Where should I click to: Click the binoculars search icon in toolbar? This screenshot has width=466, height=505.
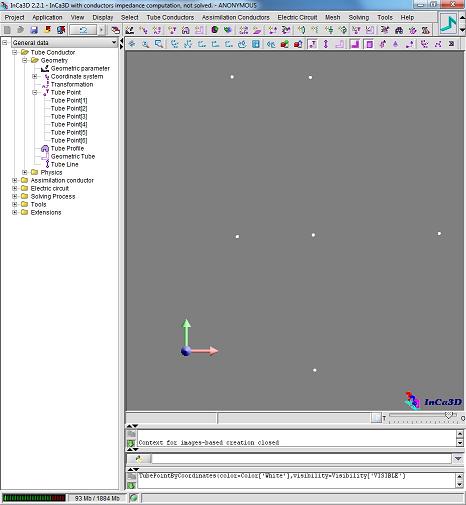click(399, 30)
